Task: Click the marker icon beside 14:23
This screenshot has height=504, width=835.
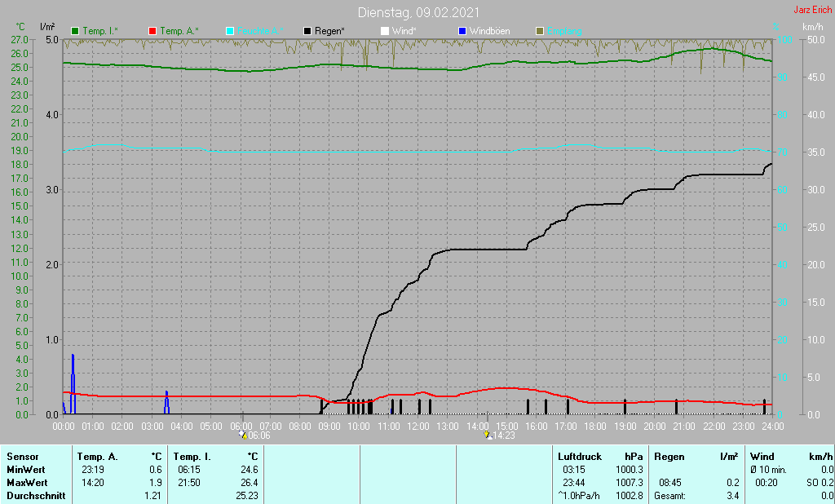Action: 488,435
